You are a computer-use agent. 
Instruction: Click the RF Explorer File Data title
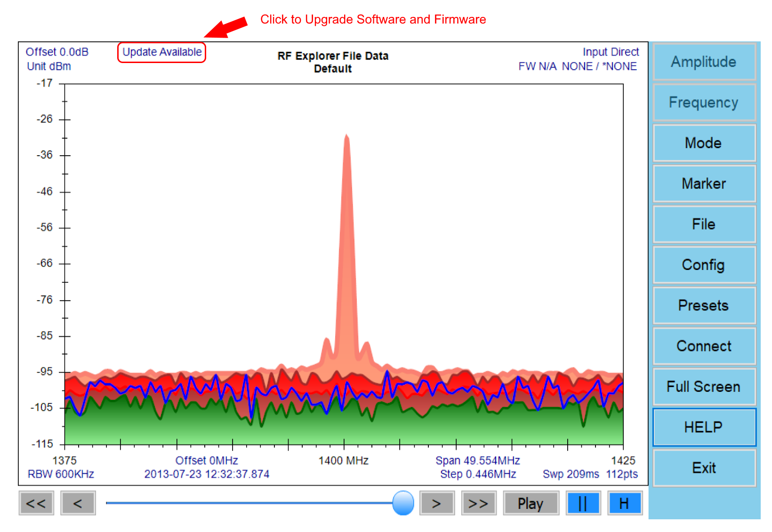333,56
